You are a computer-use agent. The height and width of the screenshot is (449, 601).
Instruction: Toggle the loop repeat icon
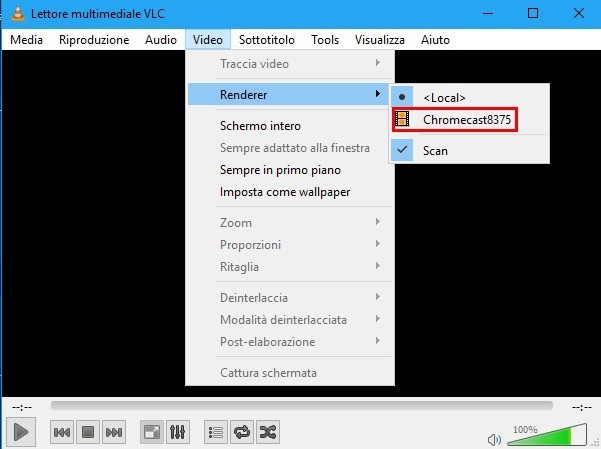(241, 433)
